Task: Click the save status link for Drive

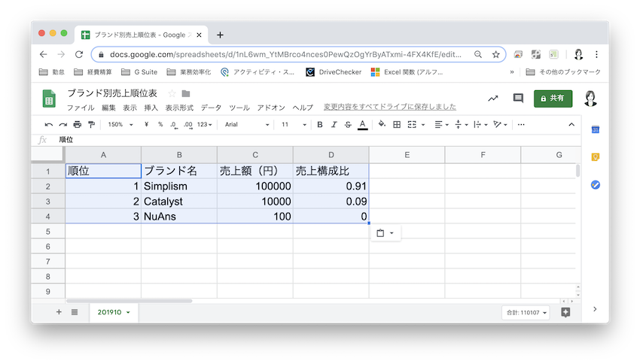Action: click(x=389, y=108)
